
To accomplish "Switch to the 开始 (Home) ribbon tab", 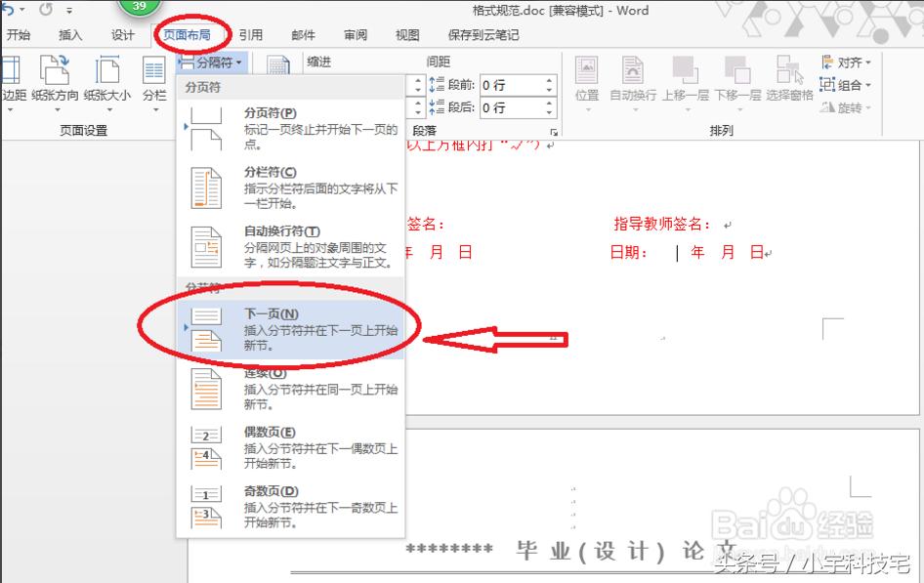I will pos(18,34).
